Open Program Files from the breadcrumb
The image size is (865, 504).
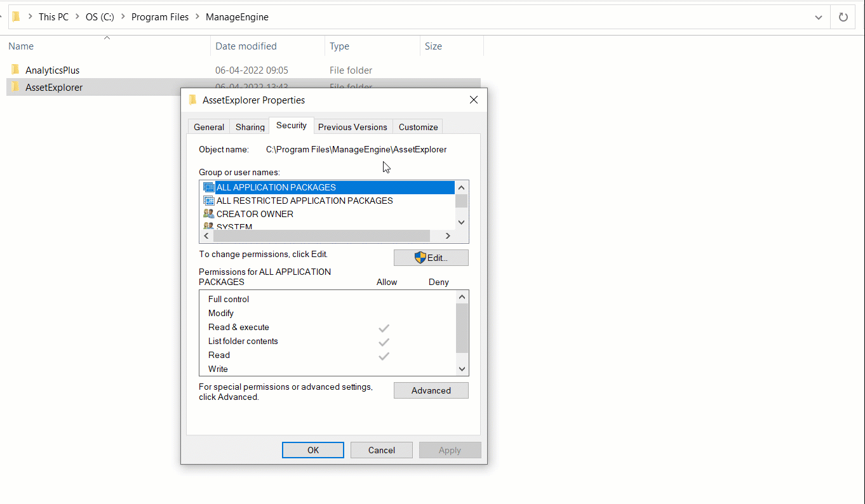coord(160,17)
